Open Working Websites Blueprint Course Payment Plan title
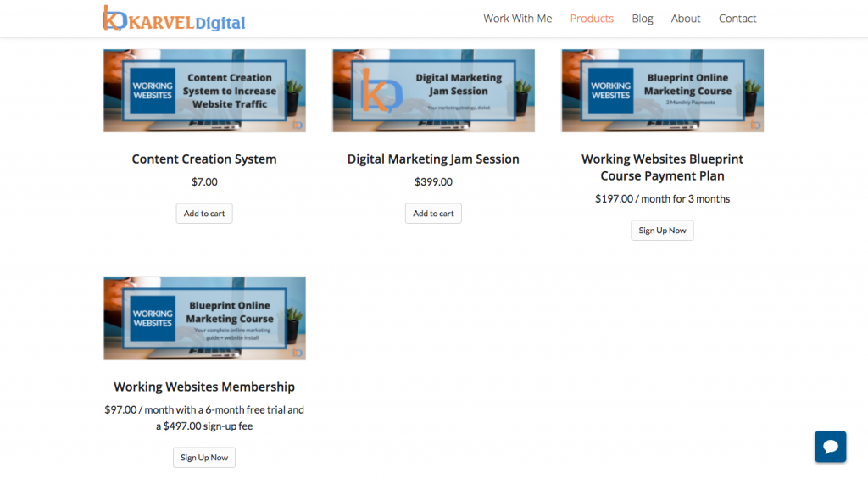The height and width of the screenshot is (484, 868). (x=662, y=167)
